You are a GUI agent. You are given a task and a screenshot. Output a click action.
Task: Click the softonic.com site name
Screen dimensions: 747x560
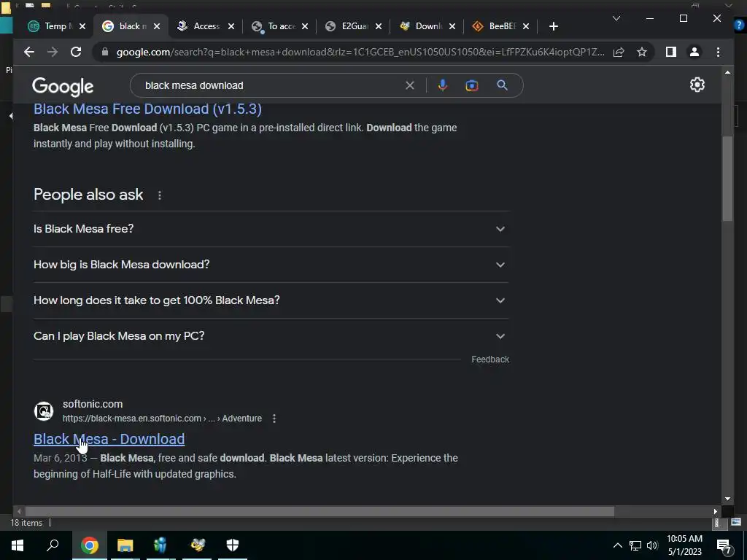tap(93, 404)
